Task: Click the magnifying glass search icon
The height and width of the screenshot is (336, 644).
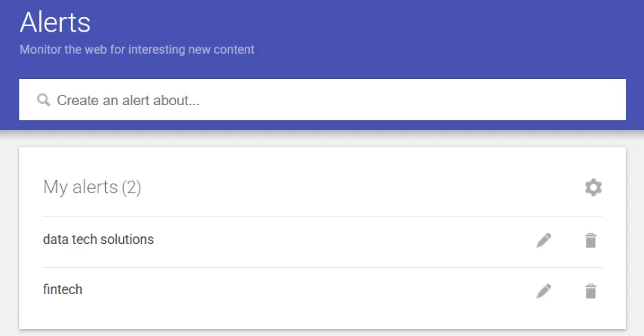Action: [44, 100]
